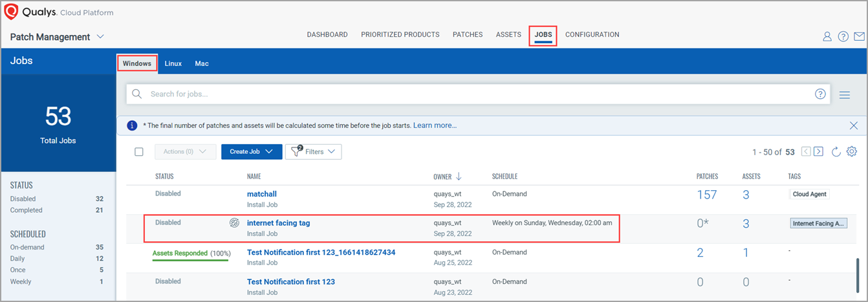Viewport: 868px width, 302px height.
Task: Click the Patches column header
Action: pos(707,177)
